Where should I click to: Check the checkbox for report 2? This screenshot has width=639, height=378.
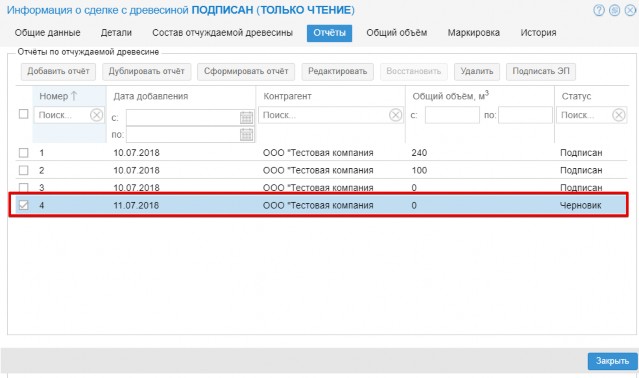click(x=24, y=170)
